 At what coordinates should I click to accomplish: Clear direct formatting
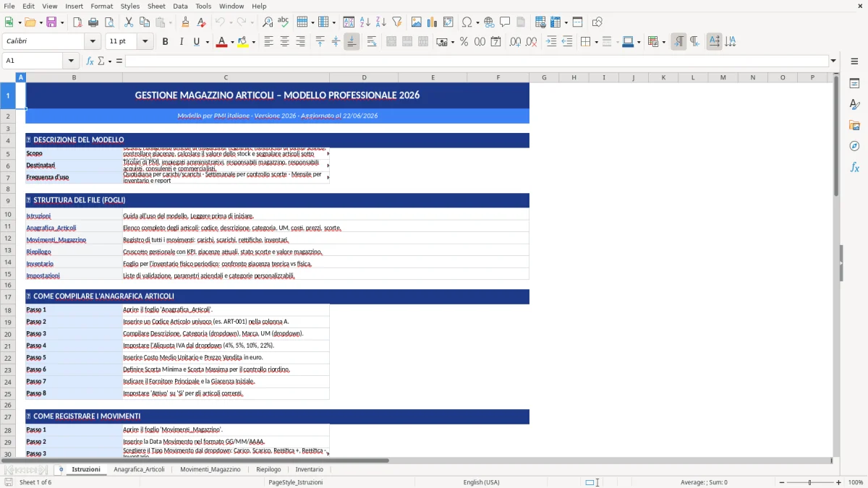[x=200, y=22]
